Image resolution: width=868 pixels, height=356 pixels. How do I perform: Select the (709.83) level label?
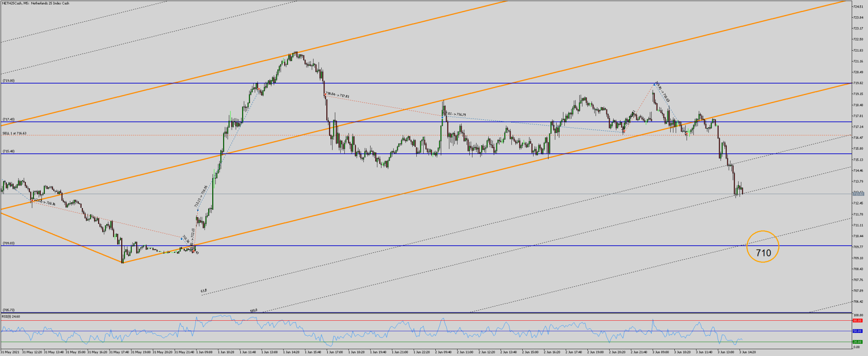[9, 243]
